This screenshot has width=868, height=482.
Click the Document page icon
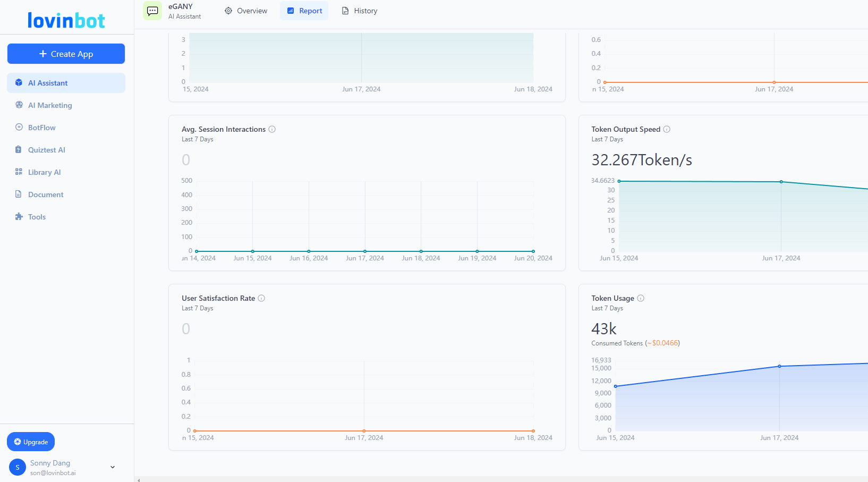19,194
